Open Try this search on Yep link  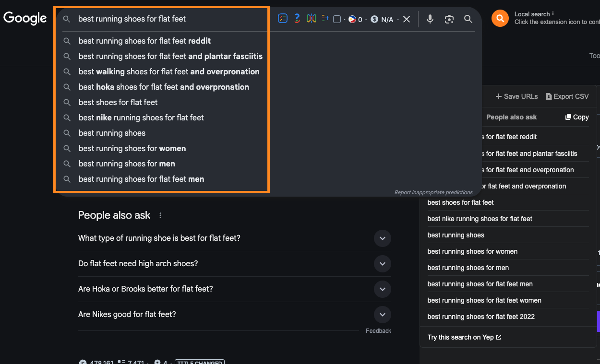pos(464,337)
